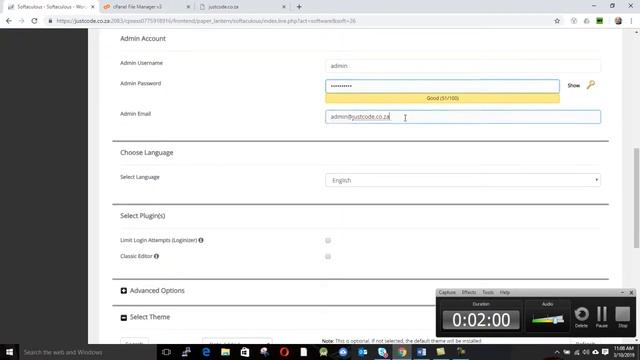Open Outlook from the taskbar

362,352
